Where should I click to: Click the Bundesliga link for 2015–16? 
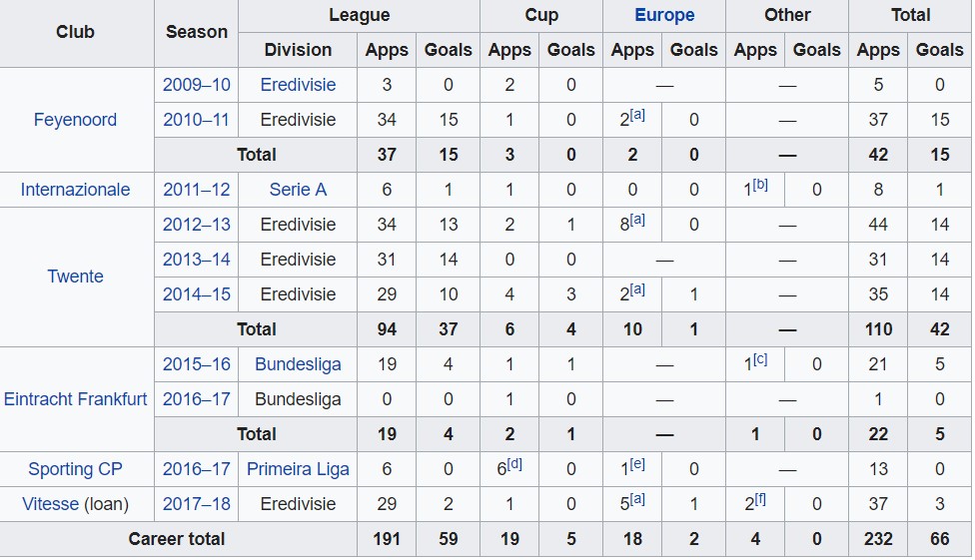pos(298,364)
